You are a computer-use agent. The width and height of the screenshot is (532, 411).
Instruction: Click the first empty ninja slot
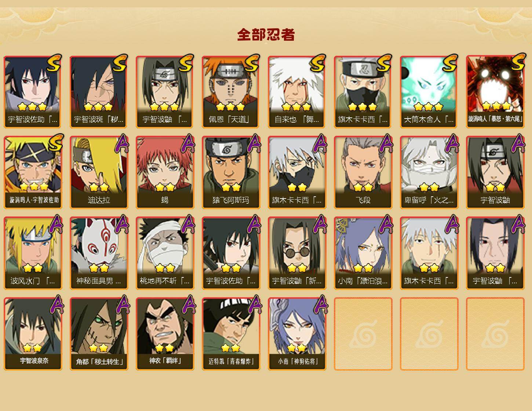[363, 334]
